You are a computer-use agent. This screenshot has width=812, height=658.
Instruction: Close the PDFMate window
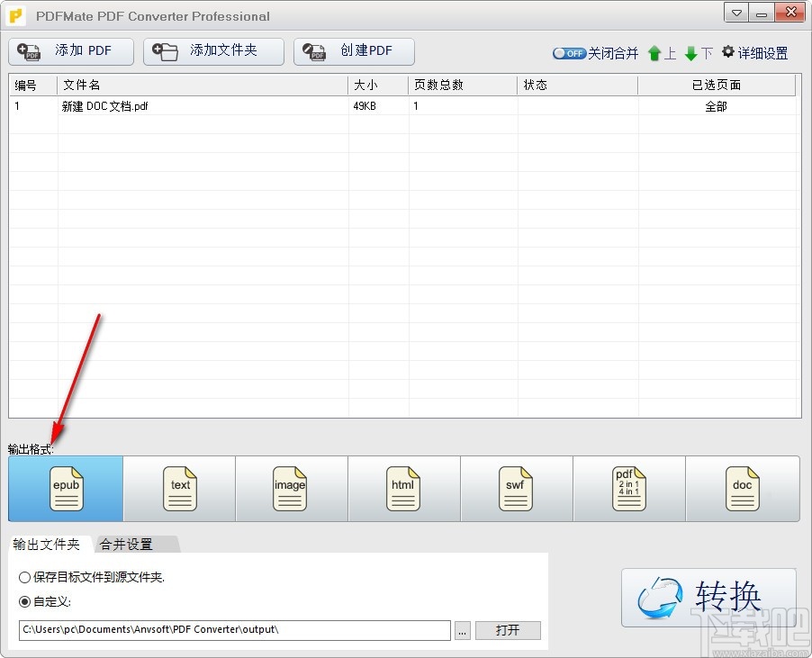[790, 13]
